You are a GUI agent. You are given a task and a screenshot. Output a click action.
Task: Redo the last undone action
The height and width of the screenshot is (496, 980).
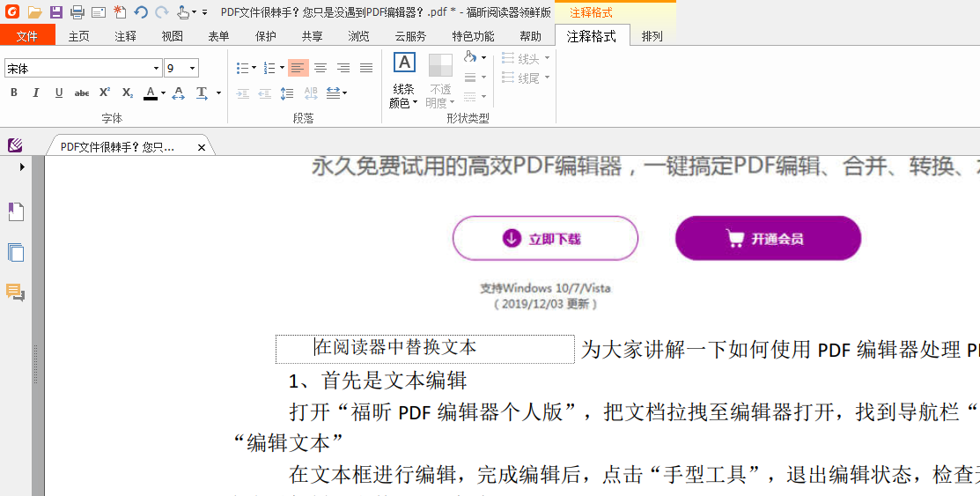[162, 11]
